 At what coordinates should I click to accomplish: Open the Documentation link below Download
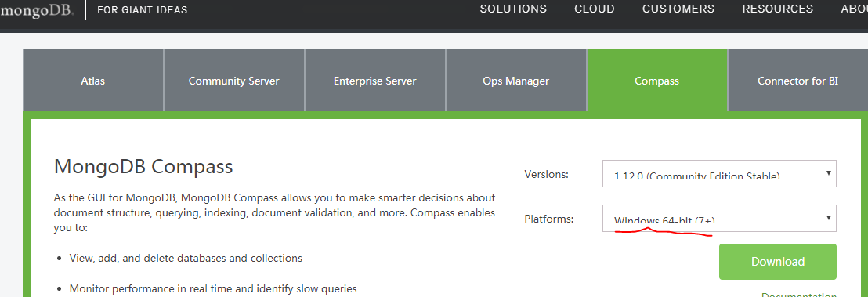coord(799,294)
